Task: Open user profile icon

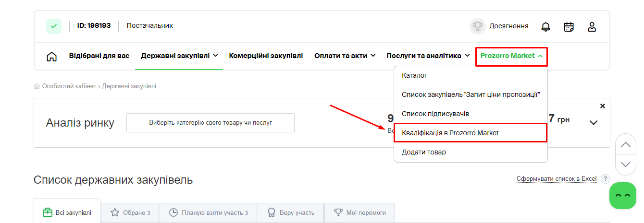Action: pos(592,27)
